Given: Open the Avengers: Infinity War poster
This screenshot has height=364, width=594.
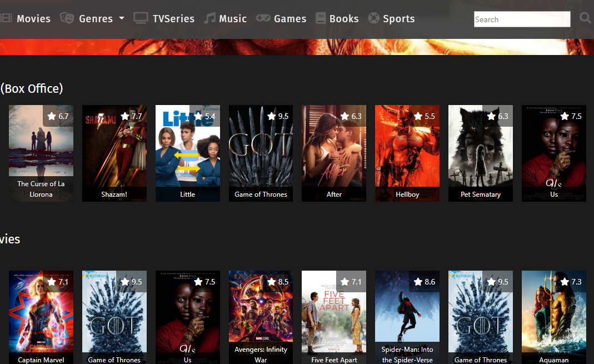Looking at the screenshot, I should pos(261,317).
